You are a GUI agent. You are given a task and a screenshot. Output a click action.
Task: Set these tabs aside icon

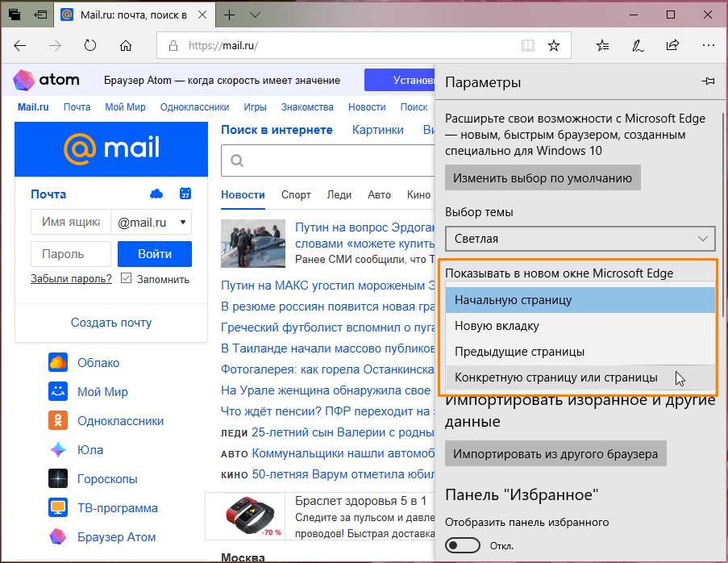[x=40, y=15]
